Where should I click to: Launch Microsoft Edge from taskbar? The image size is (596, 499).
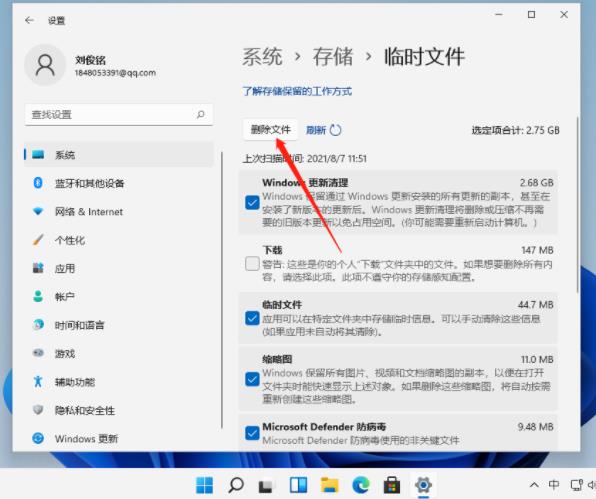361,485
